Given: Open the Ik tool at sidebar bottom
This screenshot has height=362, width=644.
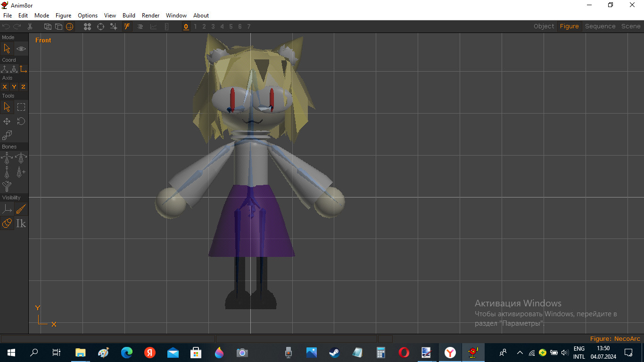Looking at the screenshot, I should click(21, 223).
